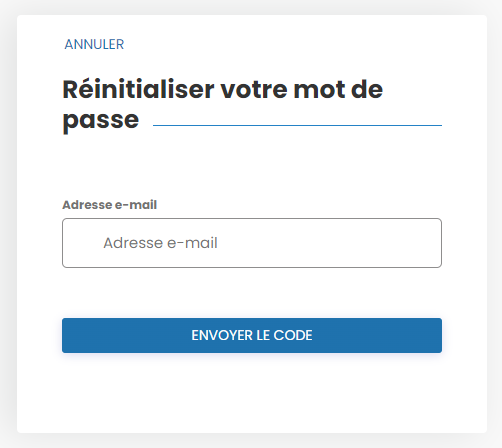Click the "CODE" text on blue button
The width and height of the screenshot is (502, 448).
293,335
